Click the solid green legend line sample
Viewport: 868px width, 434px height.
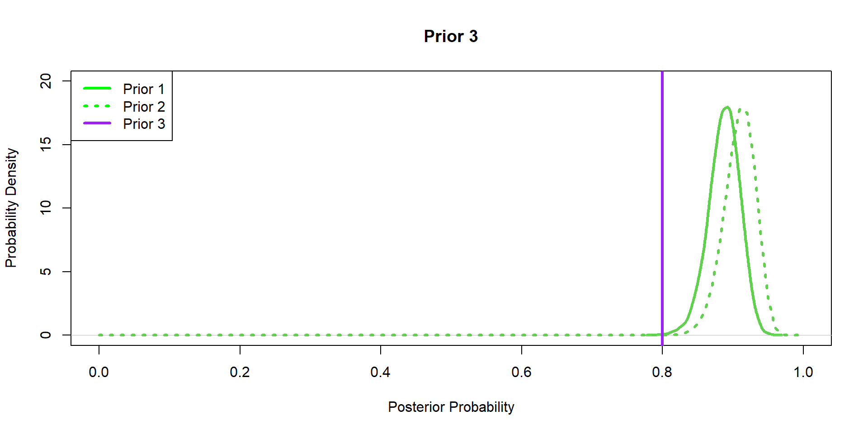pyautogui.click(x=97, y=88)
